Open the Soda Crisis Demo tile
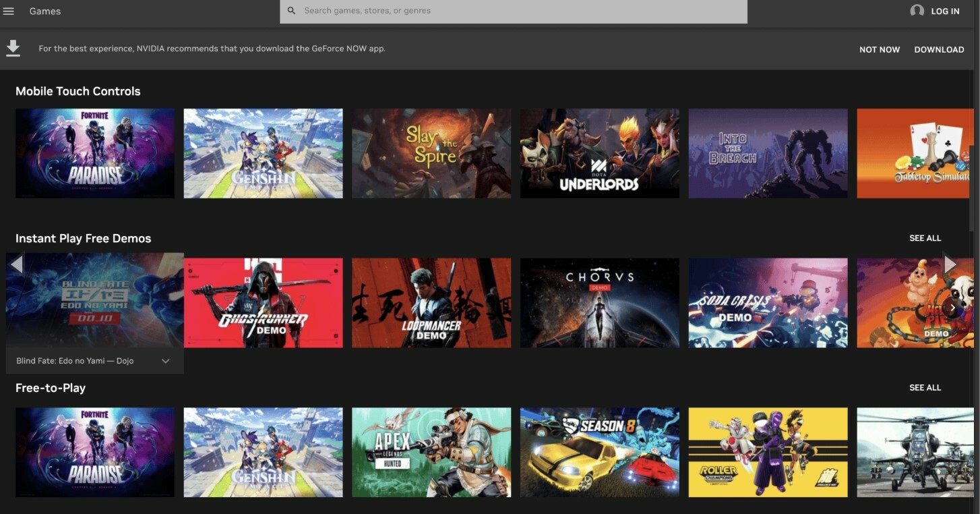 [768, 303]
